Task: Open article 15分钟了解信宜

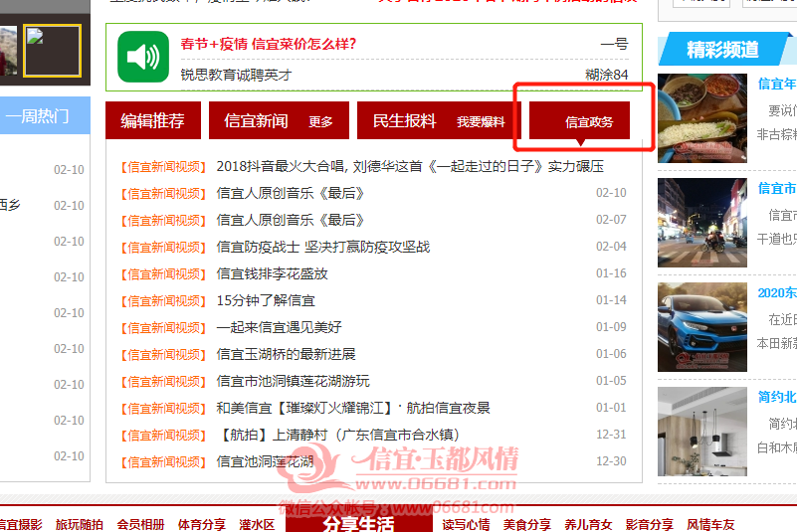Action: tap(266, 301)
